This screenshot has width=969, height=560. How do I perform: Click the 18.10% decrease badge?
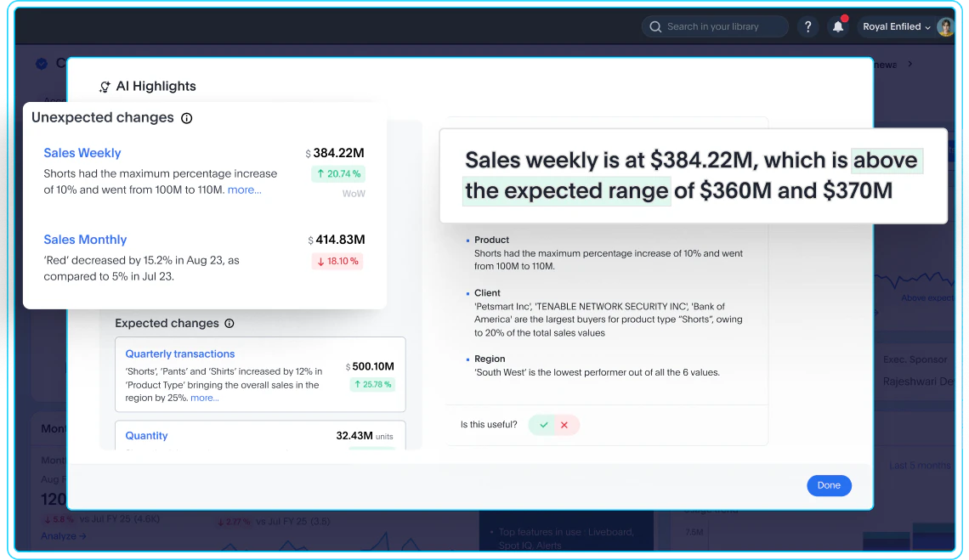[338, 261]
